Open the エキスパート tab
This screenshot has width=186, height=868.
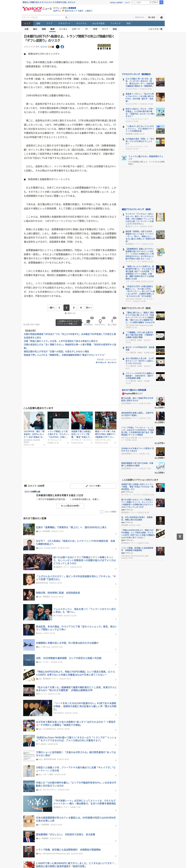point(64,24)
